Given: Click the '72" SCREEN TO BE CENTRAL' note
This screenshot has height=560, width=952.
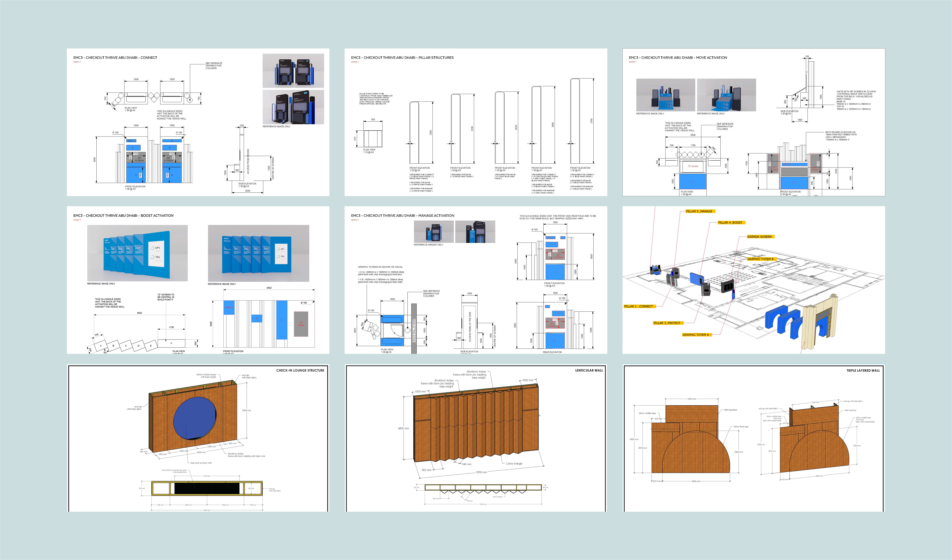Looking at the screenshot, I should [x=166, y=297].
